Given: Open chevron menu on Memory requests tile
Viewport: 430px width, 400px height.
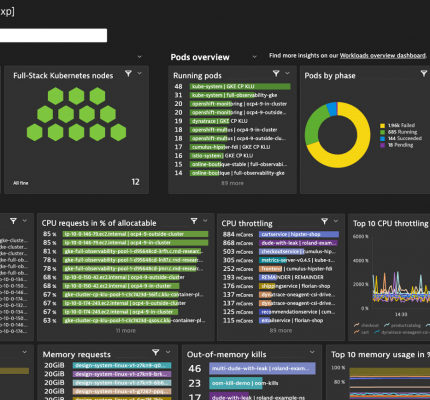Looking at the screenshot, I should pos(168,352).
